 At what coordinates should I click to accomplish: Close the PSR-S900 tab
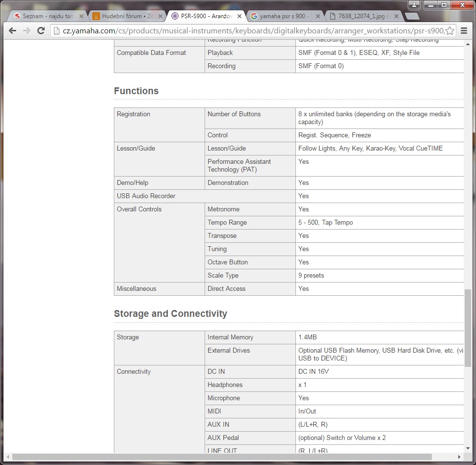coord(239,16)
